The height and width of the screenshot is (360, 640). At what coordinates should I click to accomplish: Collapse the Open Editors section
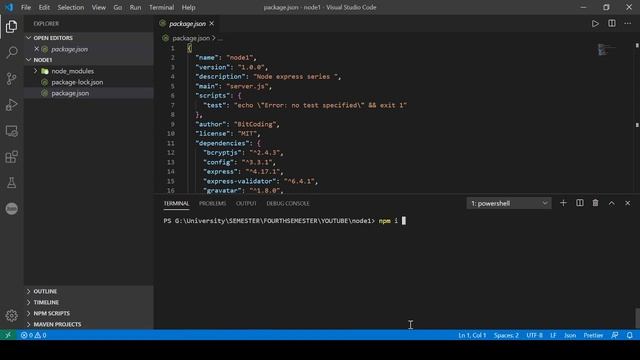point(89,38)
